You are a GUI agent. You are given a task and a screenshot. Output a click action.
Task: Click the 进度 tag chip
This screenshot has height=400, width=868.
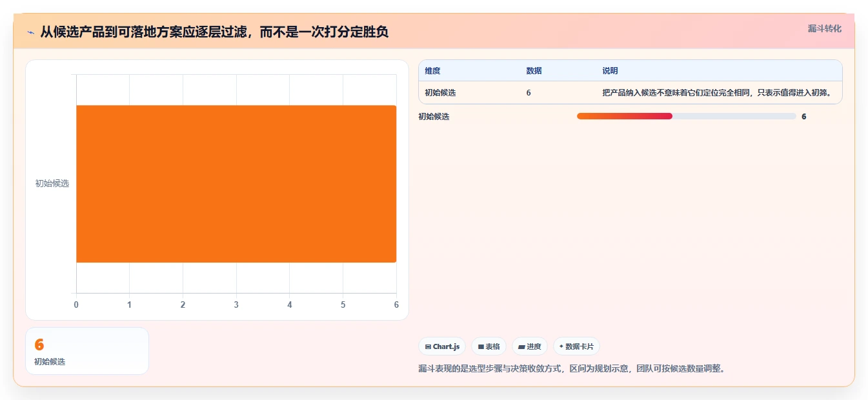pos(529,346)
